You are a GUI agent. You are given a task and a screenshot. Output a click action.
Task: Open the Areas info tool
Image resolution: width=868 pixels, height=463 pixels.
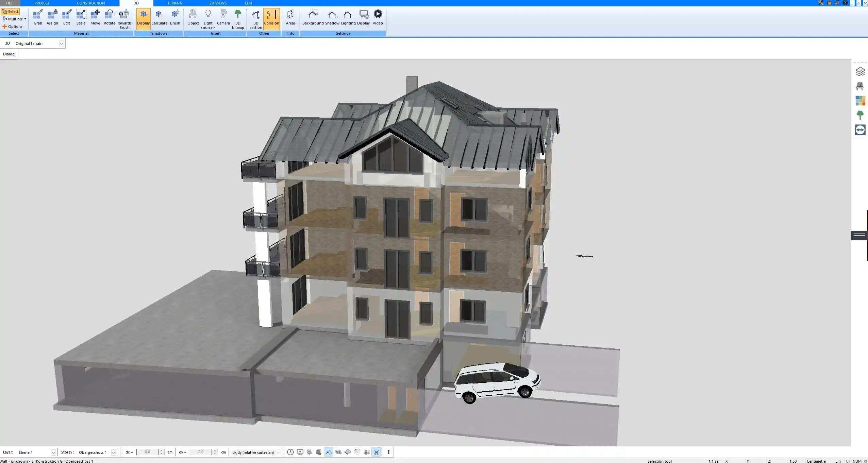point(291,17)
